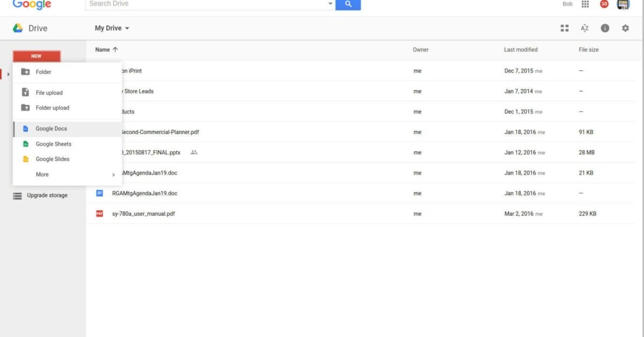
Task: Choose File upload menu entry
Action: [67, 92]
